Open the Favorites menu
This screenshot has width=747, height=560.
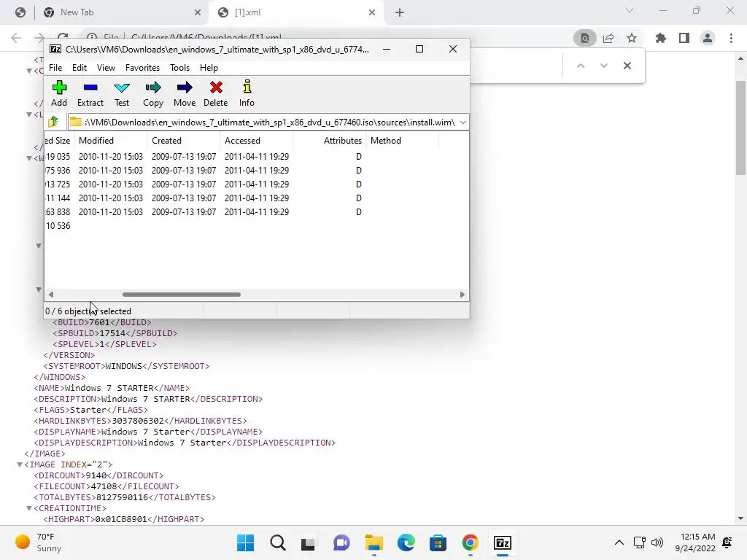(x=142, y=68)
